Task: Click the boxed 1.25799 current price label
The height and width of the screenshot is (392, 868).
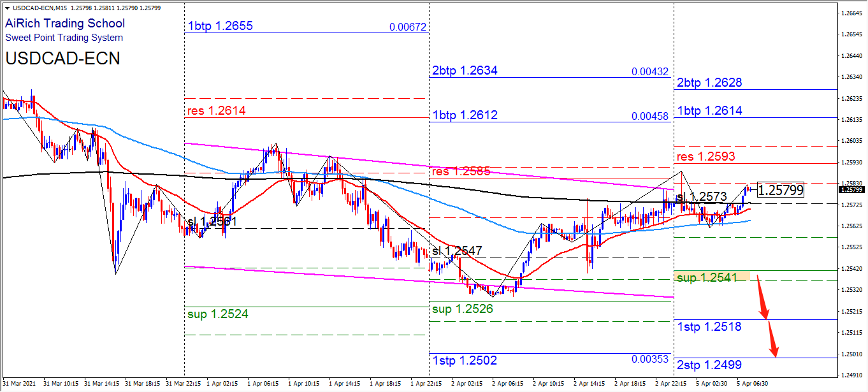Action: pyautogui.click(x=781, y=189)
